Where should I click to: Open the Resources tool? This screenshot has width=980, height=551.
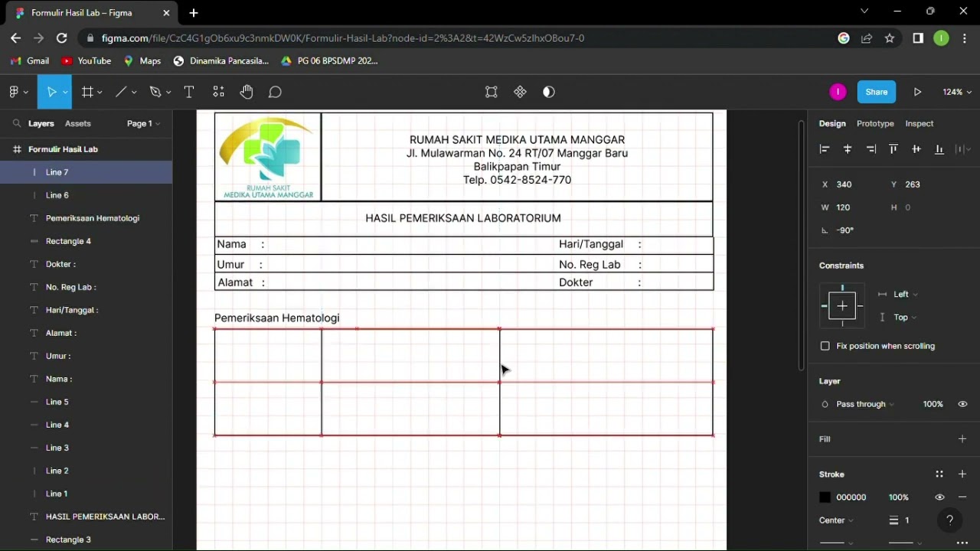[x=218, y=92]
